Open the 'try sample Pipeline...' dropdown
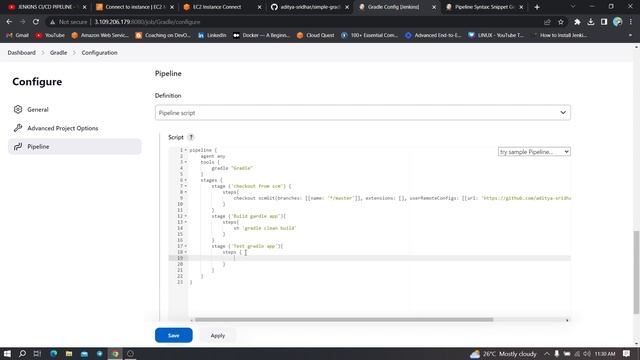640x360 pixels. click(x=534, y=152)
